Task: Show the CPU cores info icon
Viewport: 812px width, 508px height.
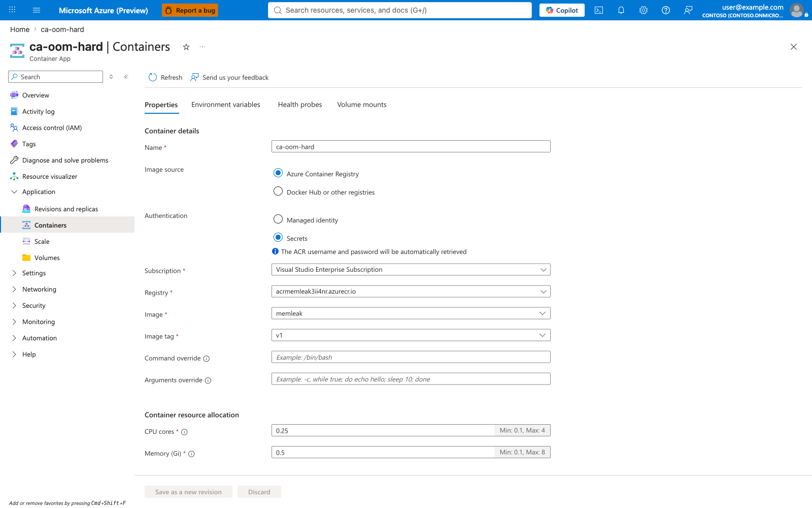Action: [x=185, y=432]
